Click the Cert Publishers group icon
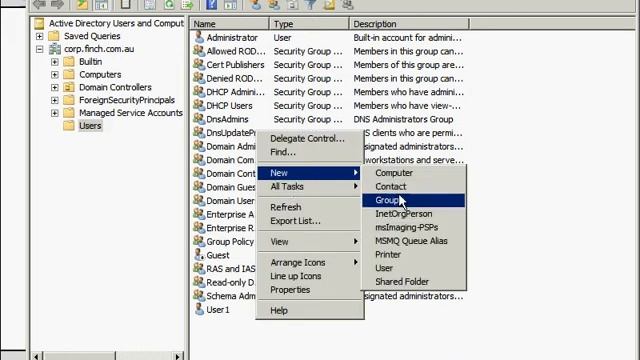The width and height of the screenshot is (640, 360). tap(199, 64)
